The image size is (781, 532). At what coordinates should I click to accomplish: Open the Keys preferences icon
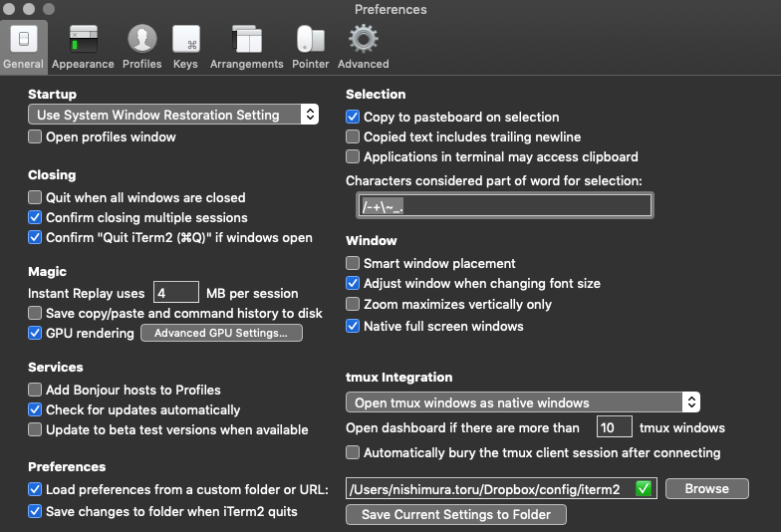tap(185, 40)
